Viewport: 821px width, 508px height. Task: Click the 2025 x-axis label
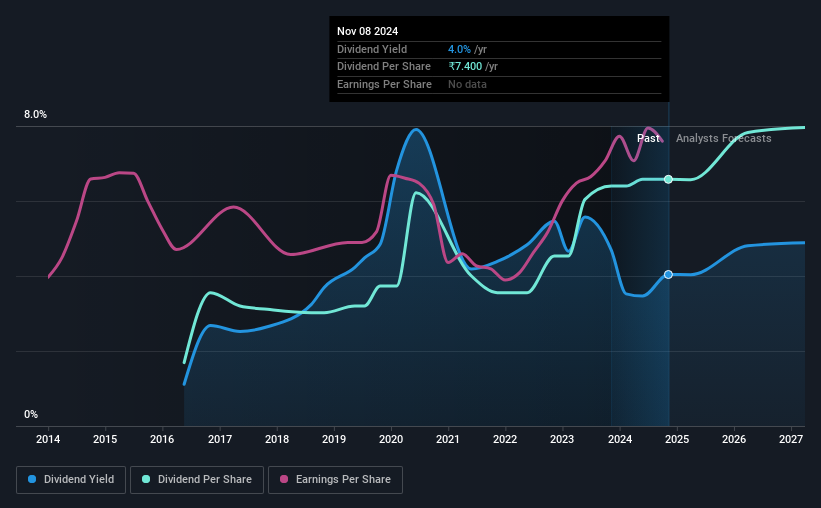click(x=676, y=439)
